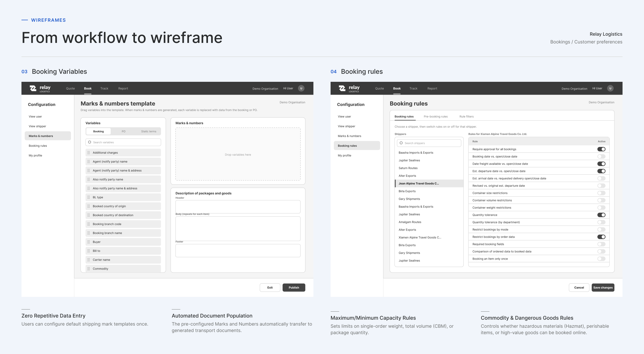The width and height of the screenshot is (644, 354).
Task: Enable Revised vs. original est. departure date
Action: (601, 186)
